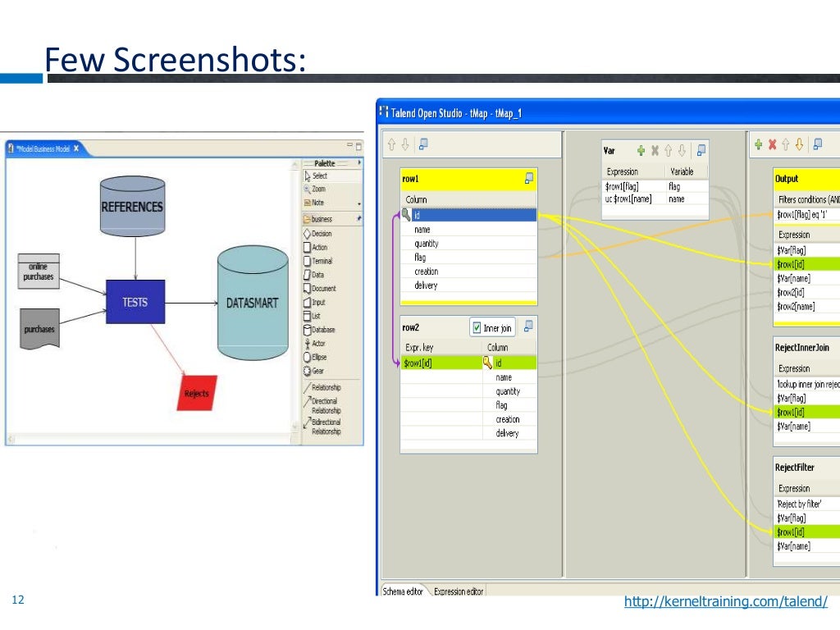Viewport: 840px width, 630px height.
Task: Open the Note tool dropdown arrow
Action: tap(359, 203)
